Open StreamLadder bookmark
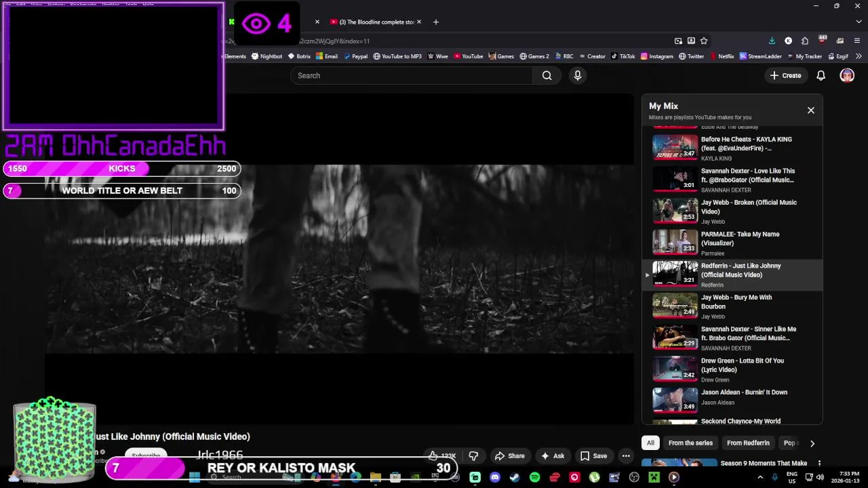 761,56
